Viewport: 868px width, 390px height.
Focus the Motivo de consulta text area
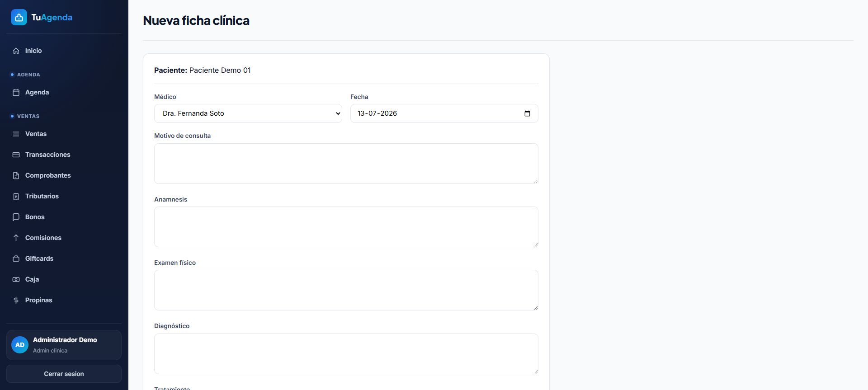pos(346,164)
